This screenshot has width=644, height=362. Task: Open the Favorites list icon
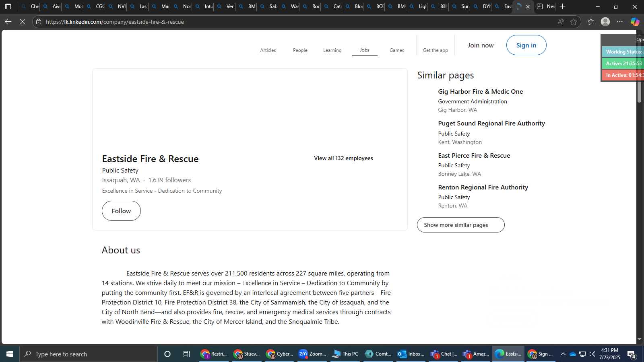click(590, 22)
